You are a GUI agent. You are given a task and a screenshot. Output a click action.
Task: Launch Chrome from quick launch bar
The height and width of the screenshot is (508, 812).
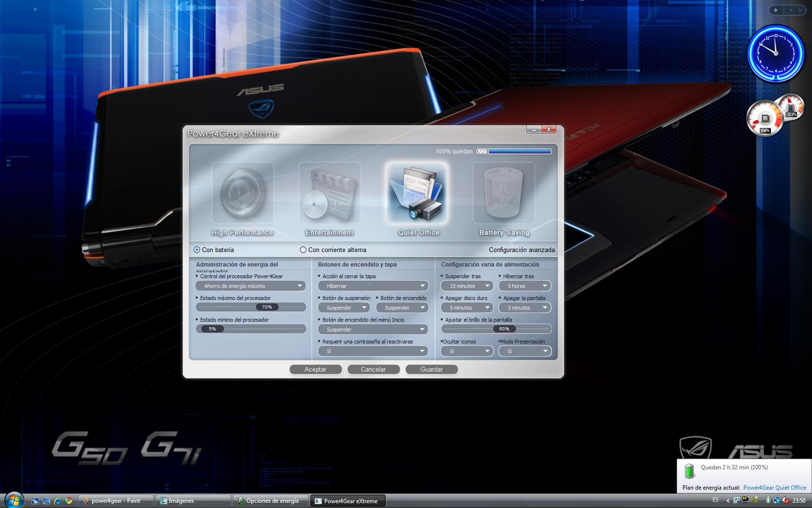tap(69, 501)
